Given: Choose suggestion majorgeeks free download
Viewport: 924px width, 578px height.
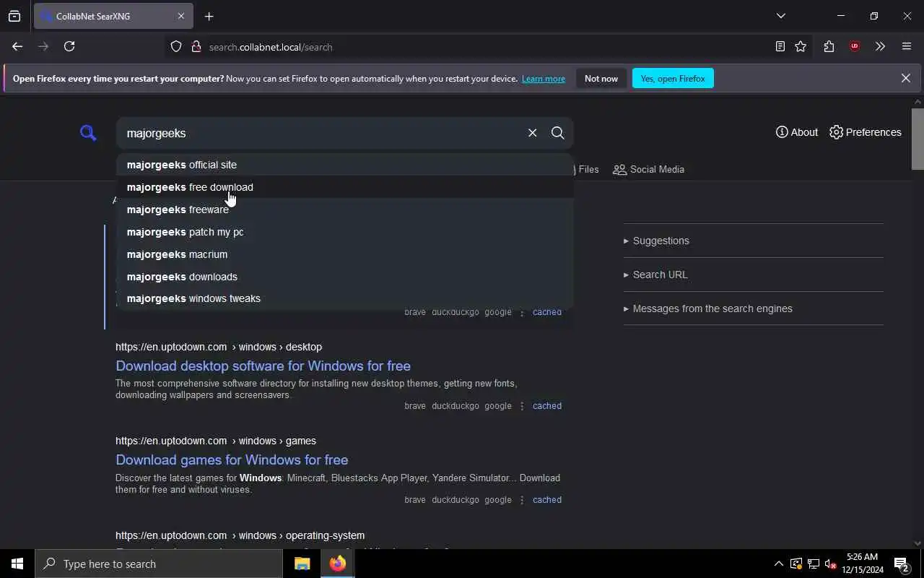Looking at the screenshot, I should 345,187.
